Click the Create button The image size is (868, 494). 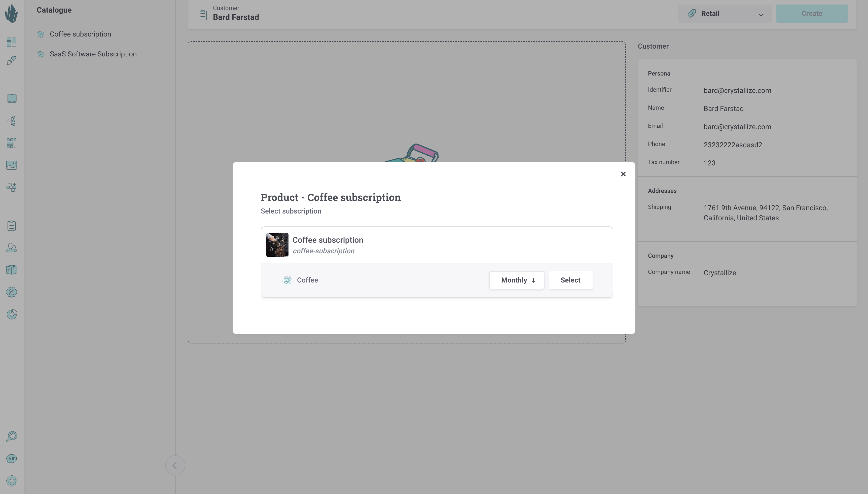[x=812, y=14]
